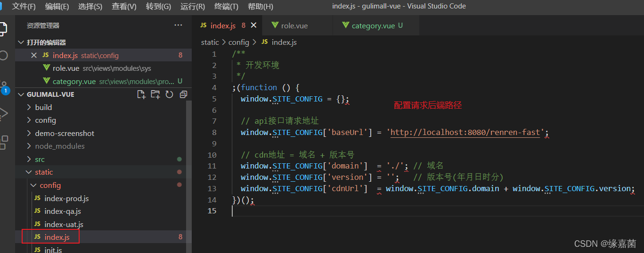Collapse the open editors section

21,42
